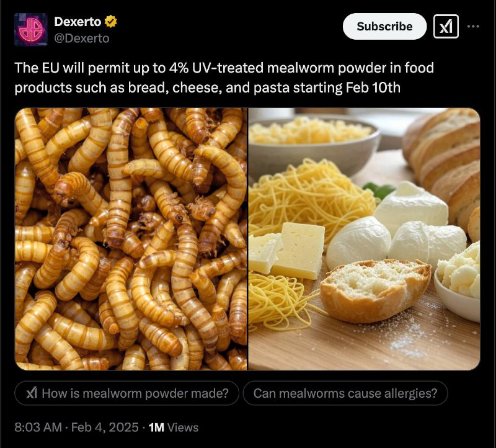Open the bread, cheese and pasta photo
The width and height of the screenshot is (496, 448).
pos(364,239)
